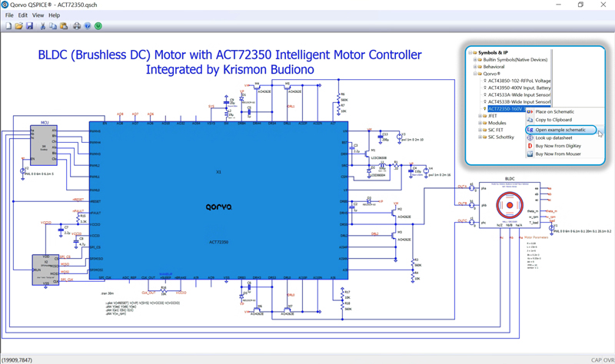Click 'Integrated by Krismon Budiono' text
This screenshot has width=615, height=364.
(230, 70)
